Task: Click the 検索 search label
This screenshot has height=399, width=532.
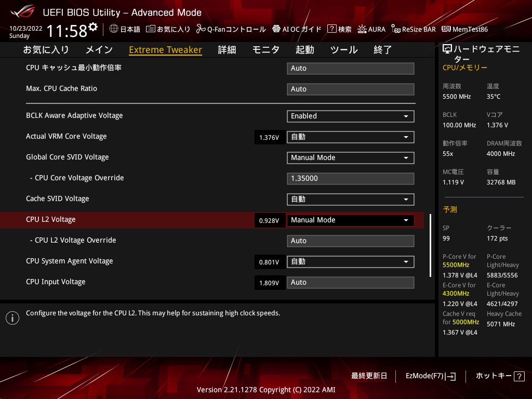Action: point(345,29)
